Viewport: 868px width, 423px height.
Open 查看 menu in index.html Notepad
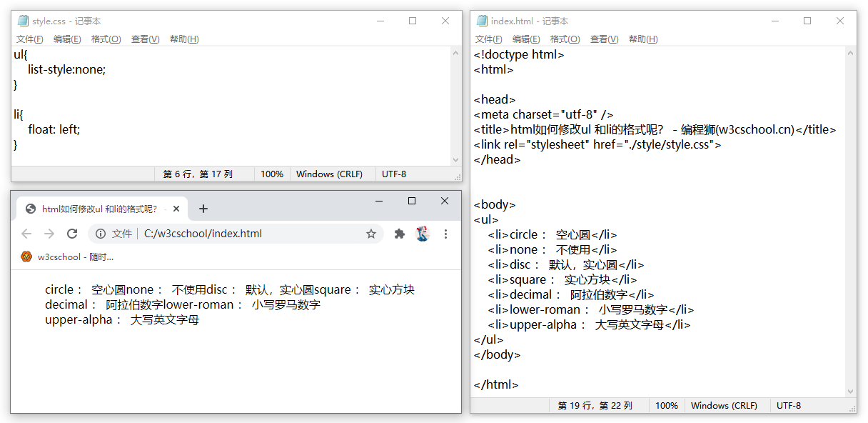pos(604,39)
